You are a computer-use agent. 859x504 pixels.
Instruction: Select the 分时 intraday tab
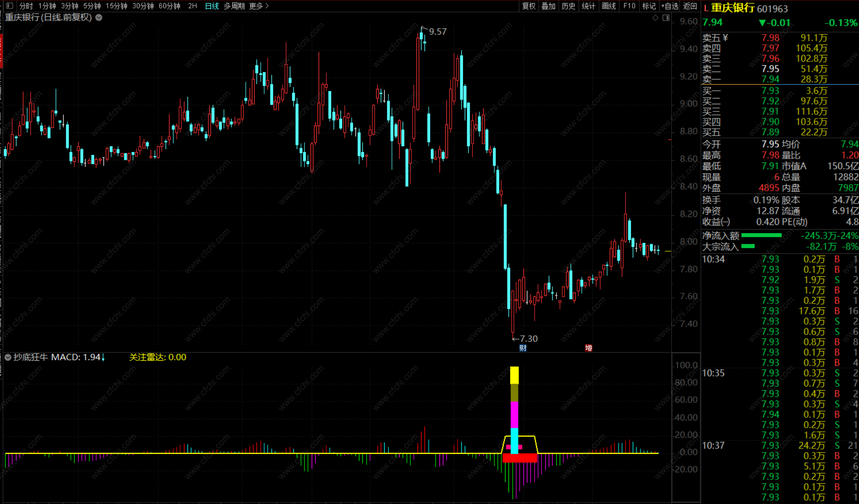(26, 6)
